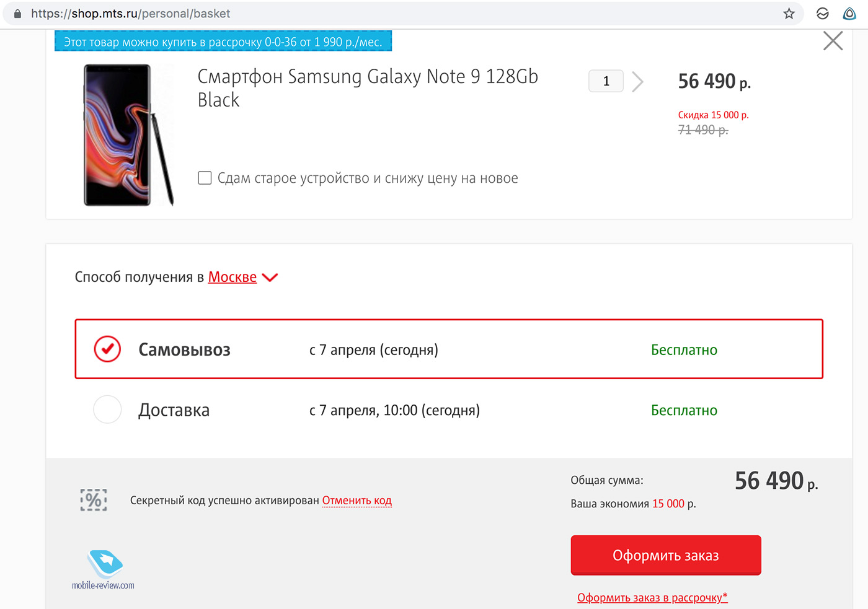Viewport: 868px width, 609px height.
Task: Select the Самовывоз pickup radio option
Action: click(x=107, y=349)
